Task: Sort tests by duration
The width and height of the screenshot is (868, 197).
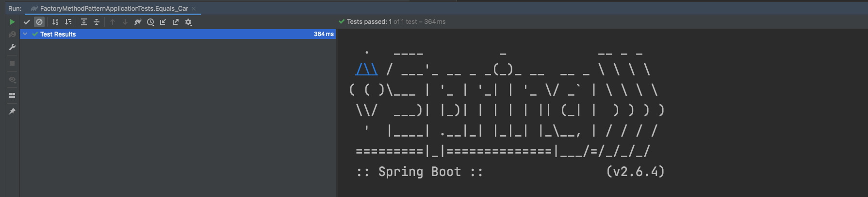Action: [68, 22]
